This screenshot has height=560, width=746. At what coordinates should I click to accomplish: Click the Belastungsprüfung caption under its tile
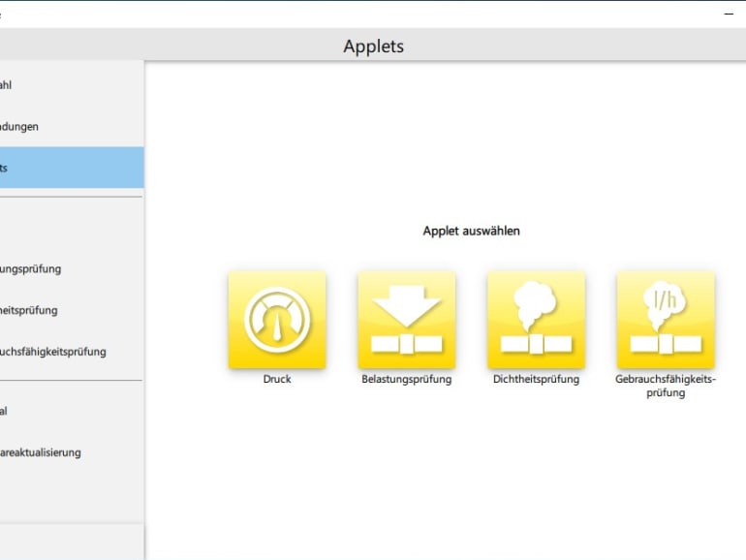tap(406, 380)
